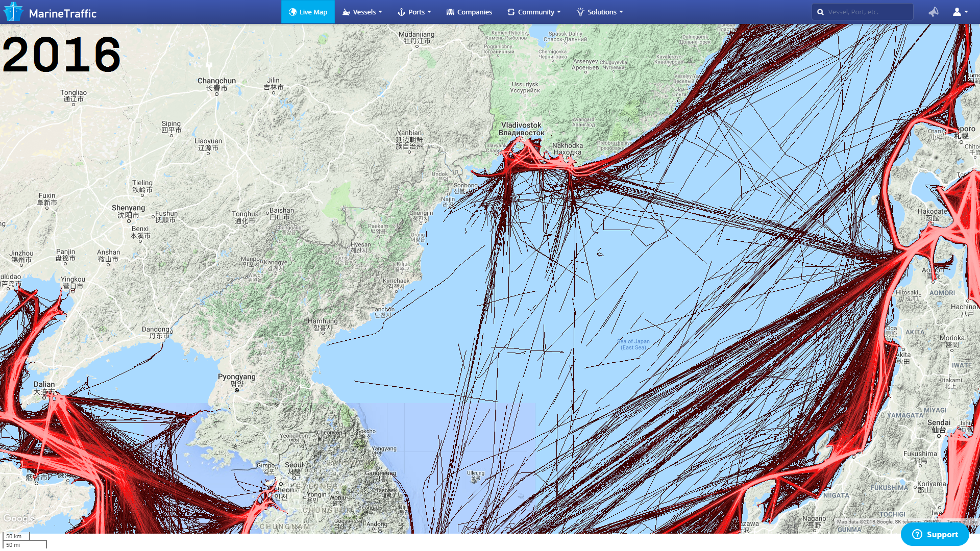This screenshot has height=551, width=980.
Task: Click the Yanbian prefecture label
Action: (409, 139)
